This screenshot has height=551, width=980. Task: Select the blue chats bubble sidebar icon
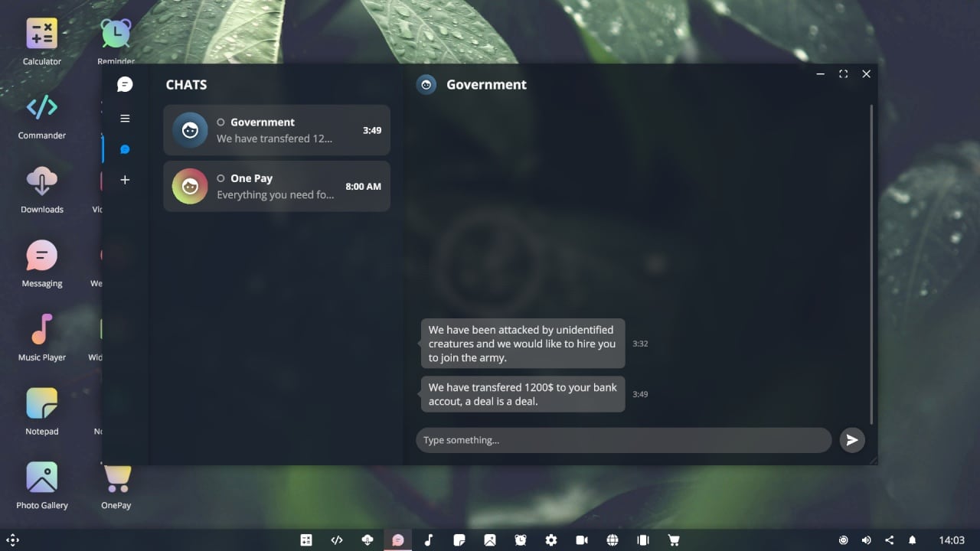(125, 149)
